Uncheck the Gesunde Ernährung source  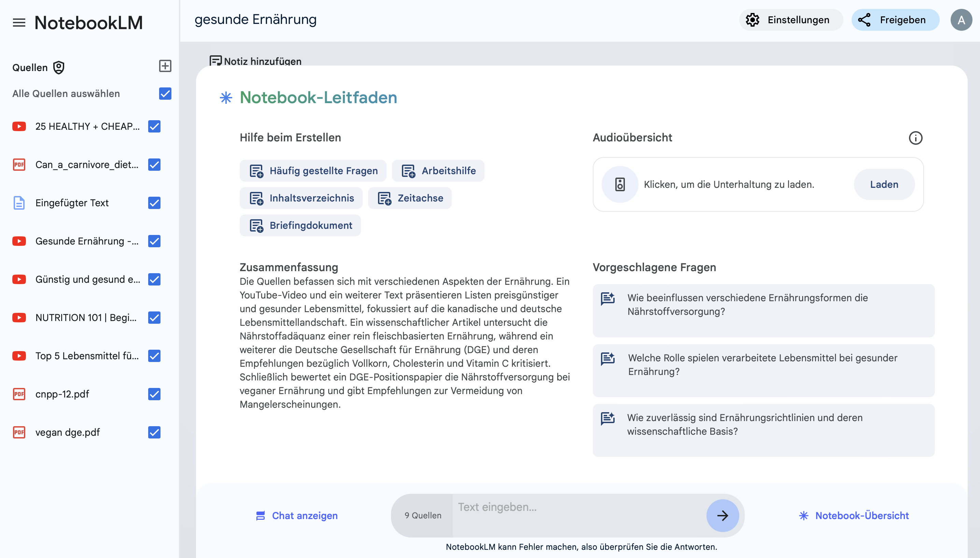(154, 241)
